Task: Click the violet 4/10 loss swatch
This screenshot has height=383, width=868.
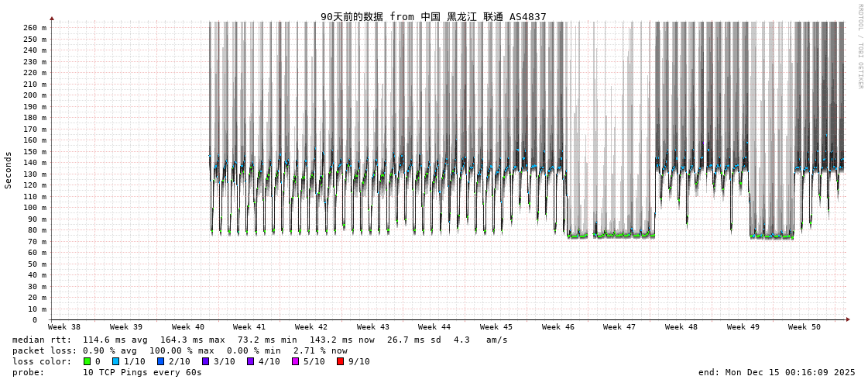Action: 250,361
